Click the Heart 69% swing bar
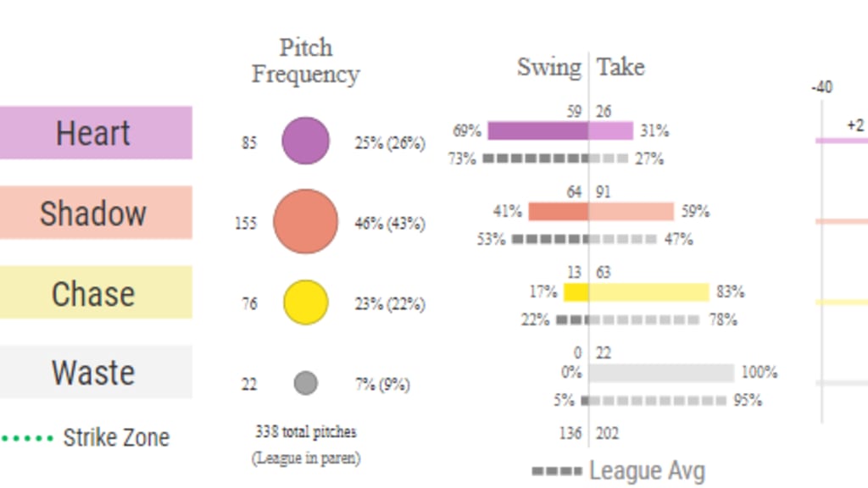The width and height of the screenshot is (868, 488). point(537,130)
